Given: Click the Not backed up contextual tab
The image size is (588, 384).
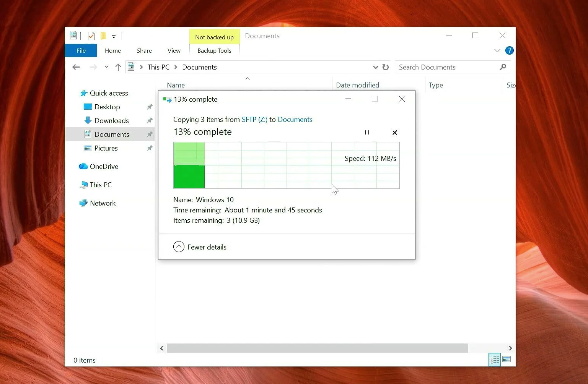Looking at the screenshot, I should tap(214, 37).
